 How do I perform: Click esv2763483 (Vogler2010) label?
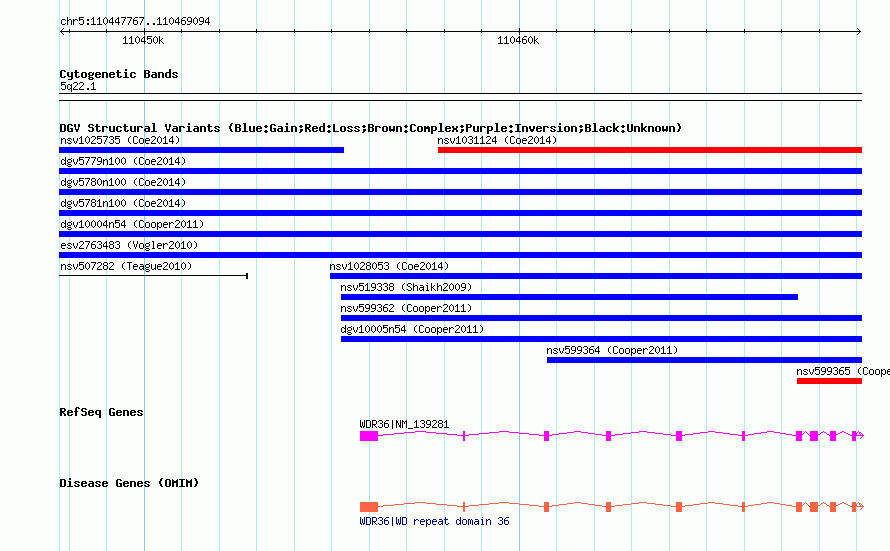[x=129, y=245]
